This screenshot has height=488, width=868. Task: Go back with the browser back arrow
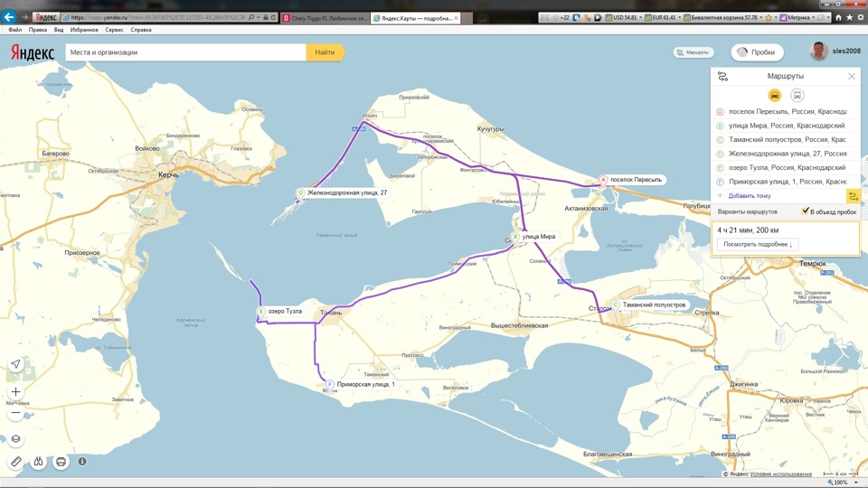9,17
